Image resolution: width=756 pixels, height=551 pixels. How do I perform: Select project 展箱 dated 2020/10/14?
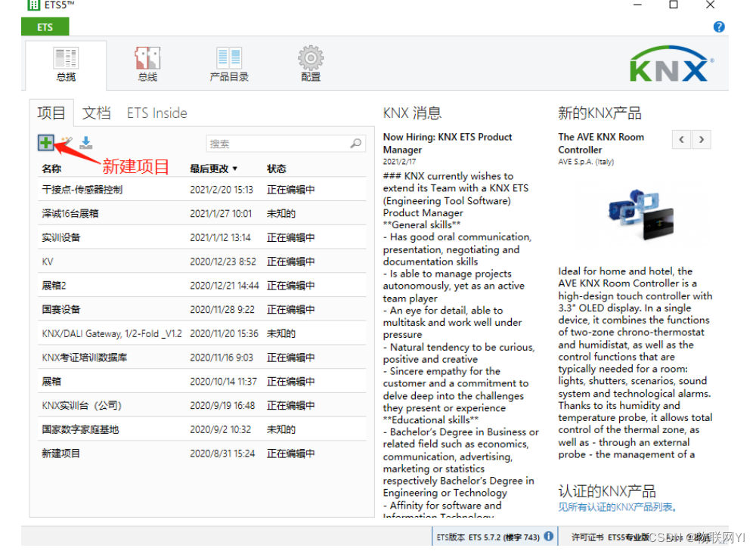202,381
